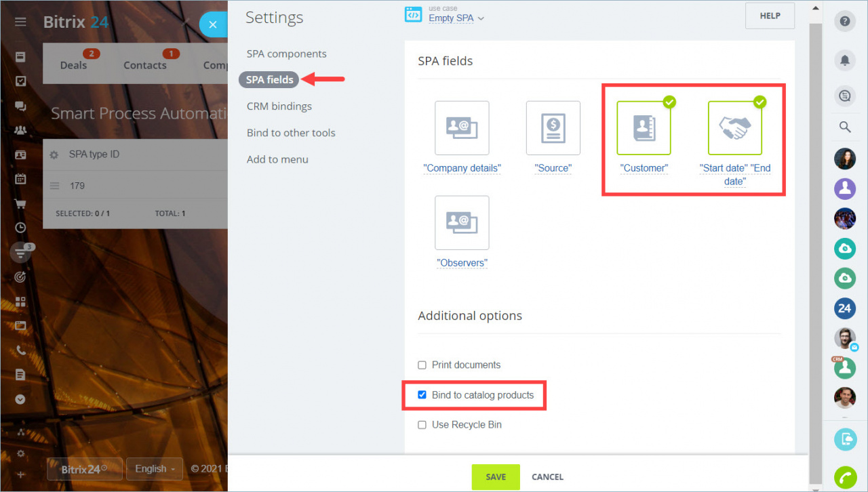Open the chat list icon in right bar
This screenshot has height=492, width=868.
845,96
